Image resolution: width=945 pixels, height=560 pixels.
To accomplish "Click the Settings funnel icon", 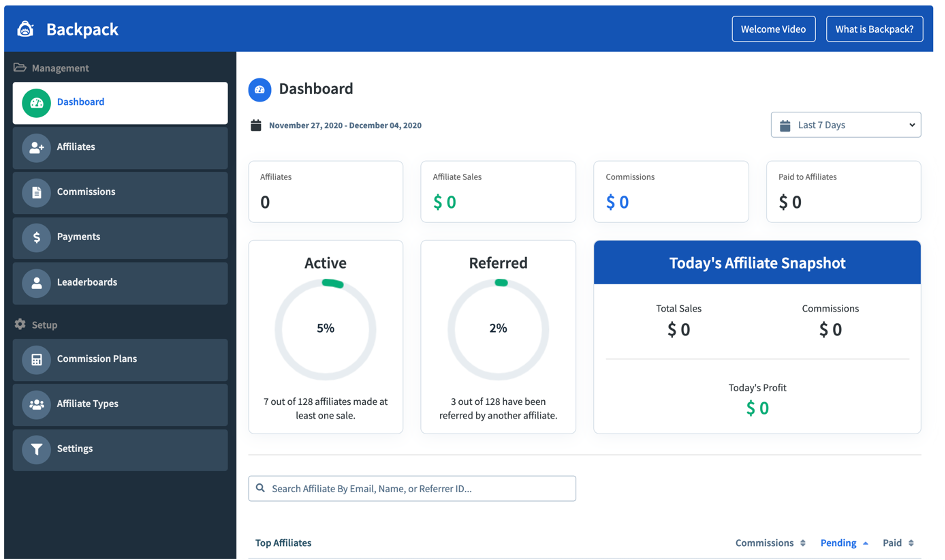I will (36, 450).
